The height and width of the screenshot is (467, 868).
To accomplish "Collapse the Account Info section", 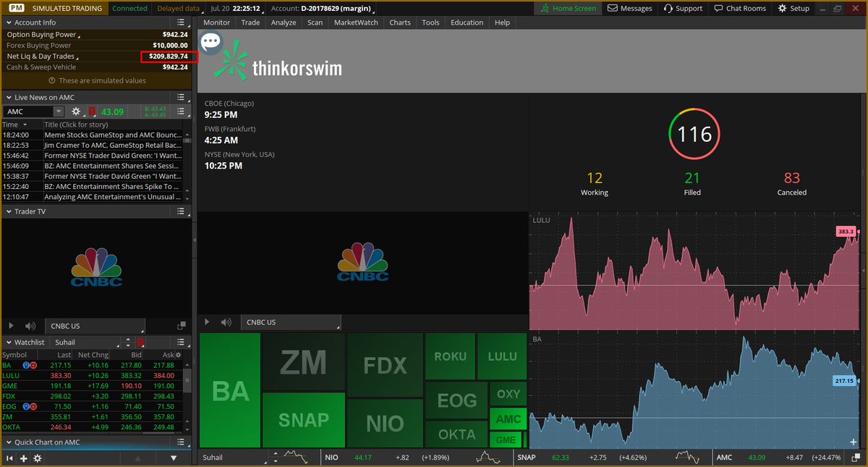I will click(8, 22).
